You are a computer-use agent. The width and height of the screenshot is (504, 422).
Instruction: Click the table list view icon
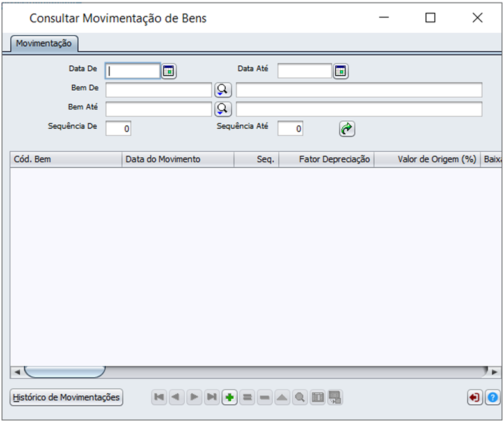pos(318,397)
